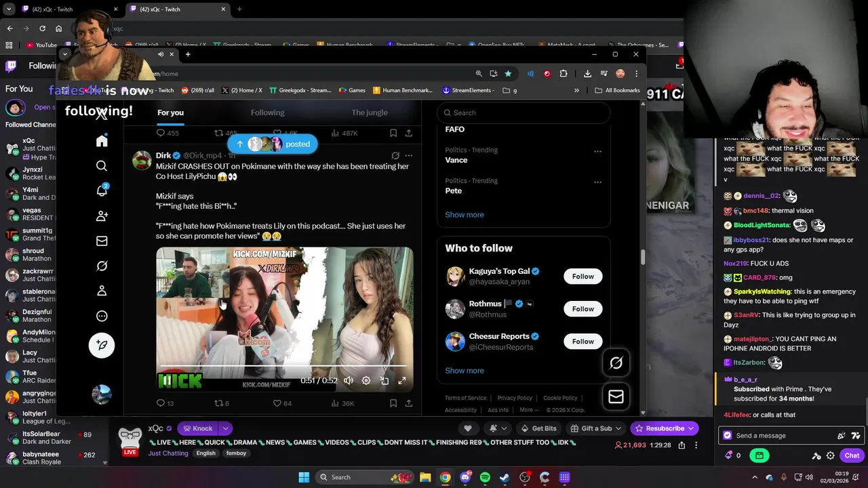Mute the Mizkif video volume
This screenshot has height=488, width=868.
(349, 381)
